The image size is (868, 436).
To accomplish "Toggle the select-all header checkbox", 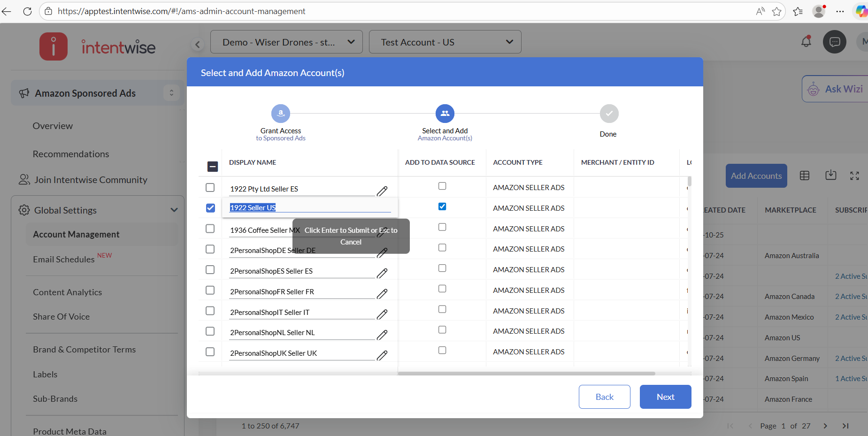I will pos(213,167).
